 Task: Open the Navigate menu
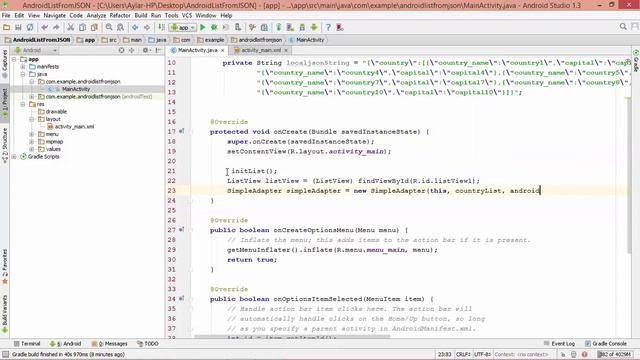pos(54,16)
